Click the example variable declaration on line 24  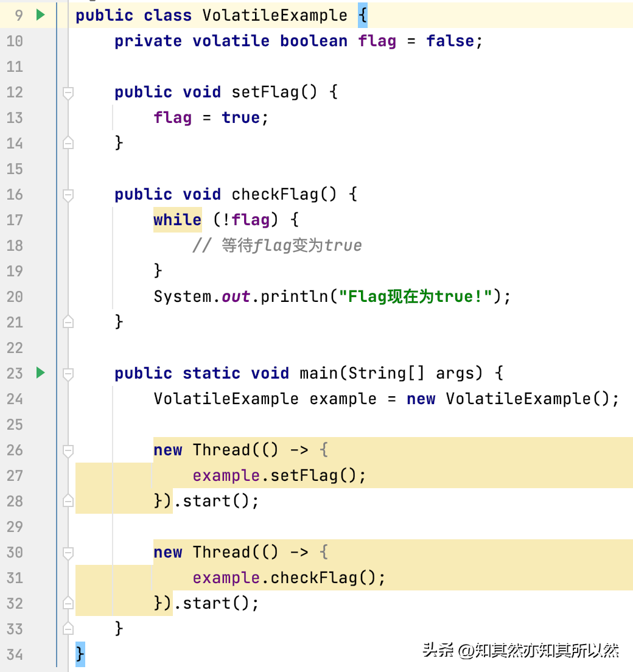(x=343, y=399)
